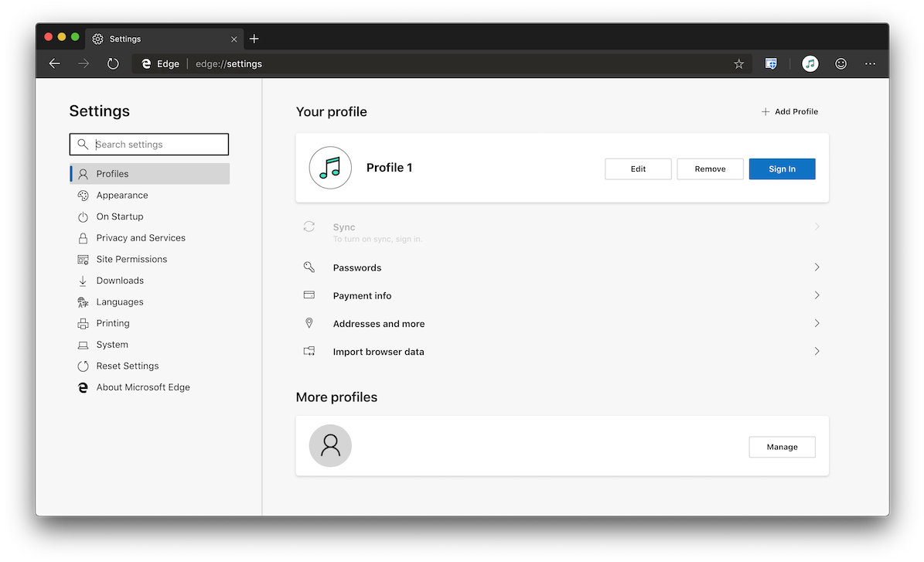Expand the Passwords row chevron
The height and width of the screenshot is (562, 924).
817,267
